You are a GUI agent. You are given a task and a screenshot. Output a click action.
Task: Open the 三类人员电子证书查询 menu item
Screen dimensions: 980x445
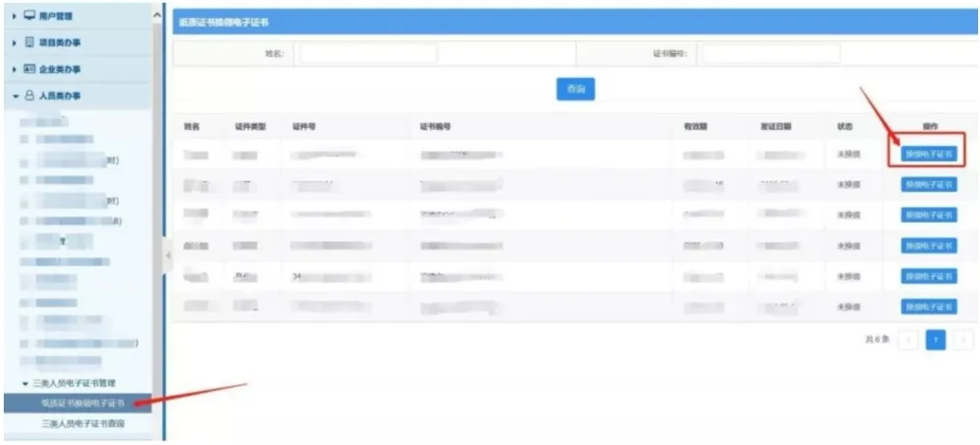pyautogui.click(x=83, y=424)
